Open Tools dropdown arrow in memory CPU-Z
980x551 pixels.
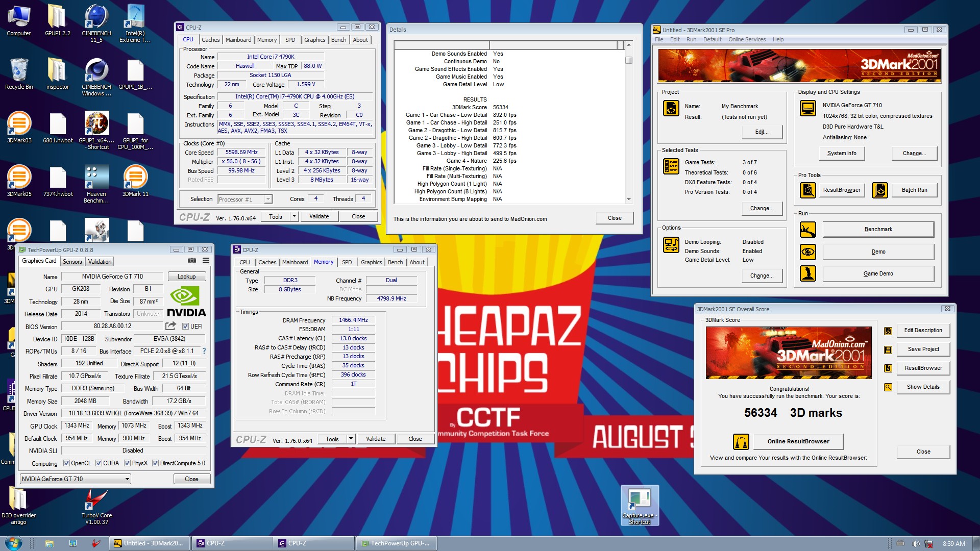[351, 439]
